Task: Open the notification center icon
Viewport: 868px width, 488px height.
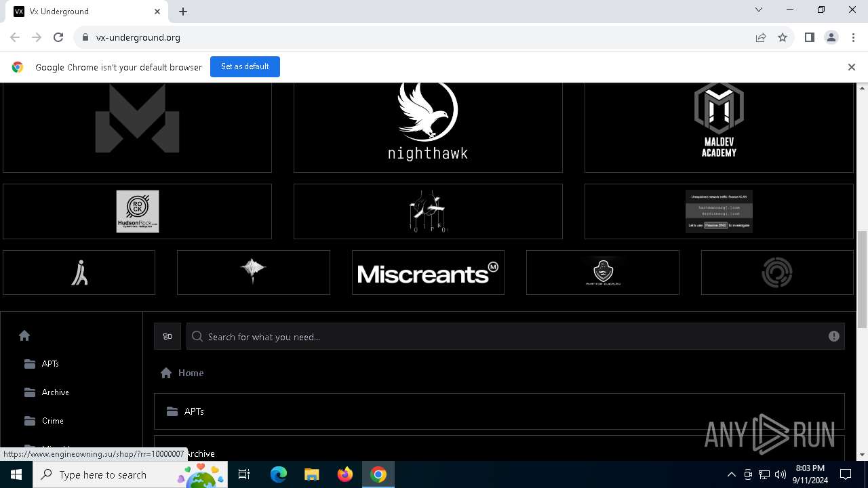Action: coord(846,474)
